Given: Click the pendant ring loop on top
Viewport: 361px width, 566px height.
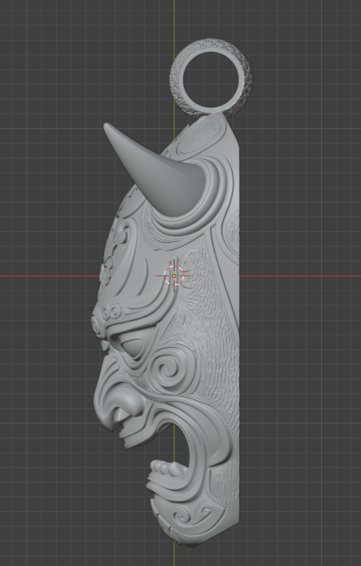Looking at the screenshot, I should click(x=210, y=77).
